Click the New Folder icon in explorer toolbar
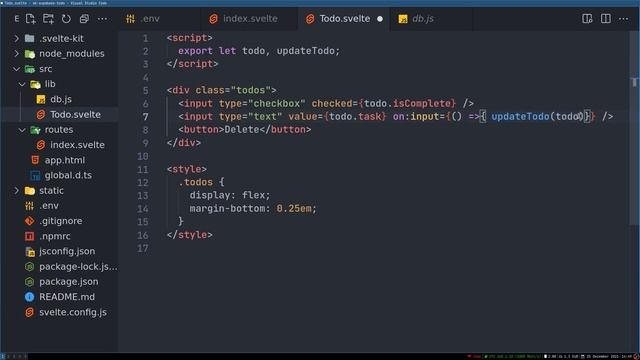 (x=48, y=19)
